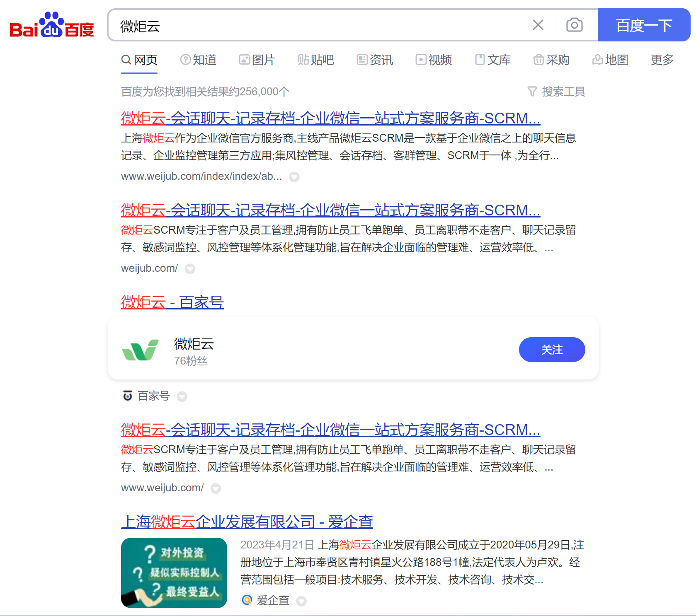Click the 微炬云 account name in card
The width and height of the screenshot is (696, 616).
(194, 344)
